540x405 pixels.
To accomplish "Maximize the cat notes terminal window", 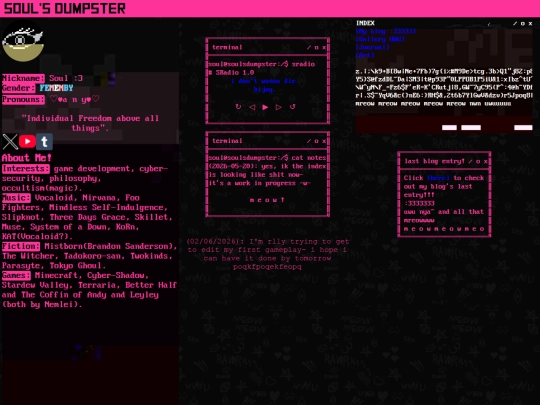I will (x=316, y=141).
